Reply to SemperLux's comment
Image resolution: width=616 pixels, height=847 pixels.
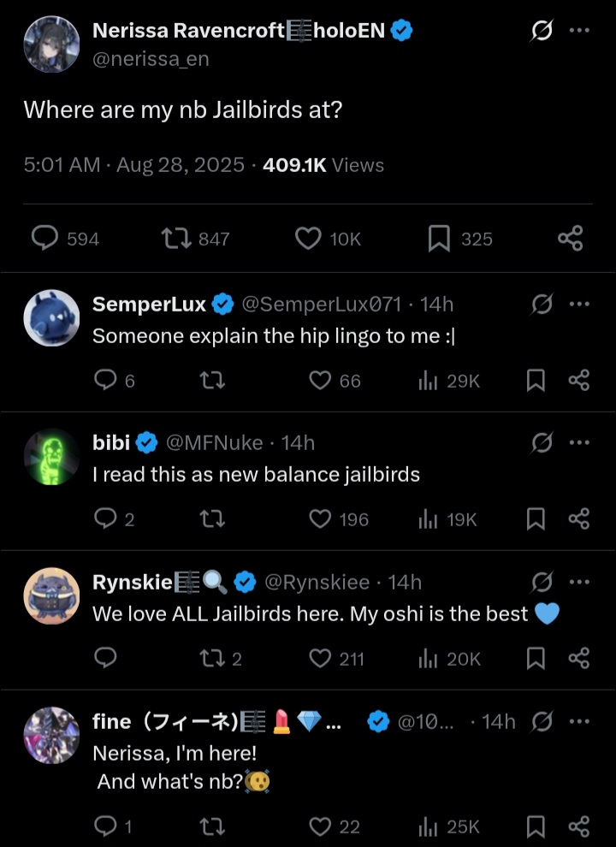point(105,381)
